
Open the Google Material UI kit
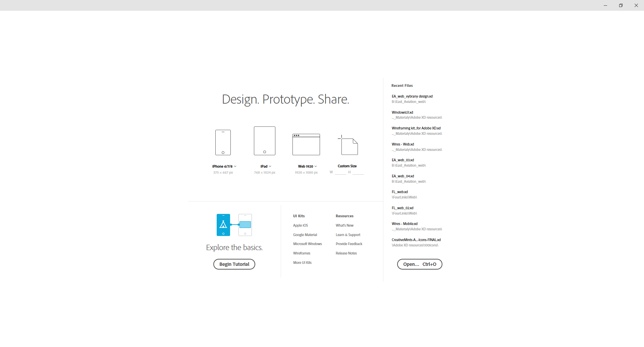click(x=305, y=235)
